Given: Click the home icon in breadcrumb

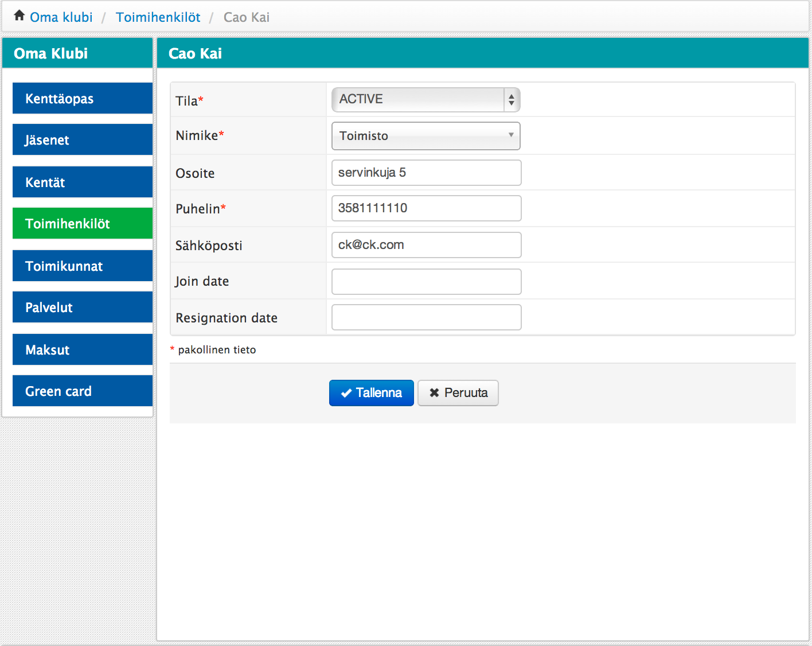Looking at the screenshot, I should point(19,15).
